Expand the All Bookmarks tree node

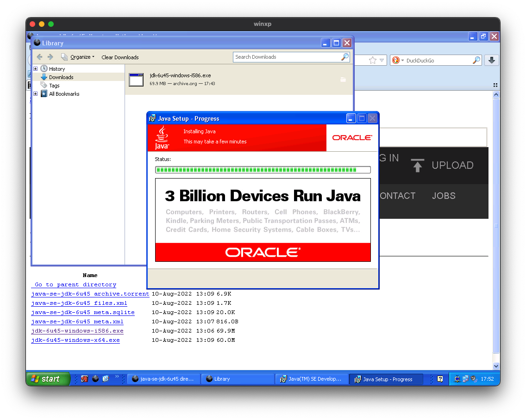coord(35,94)
